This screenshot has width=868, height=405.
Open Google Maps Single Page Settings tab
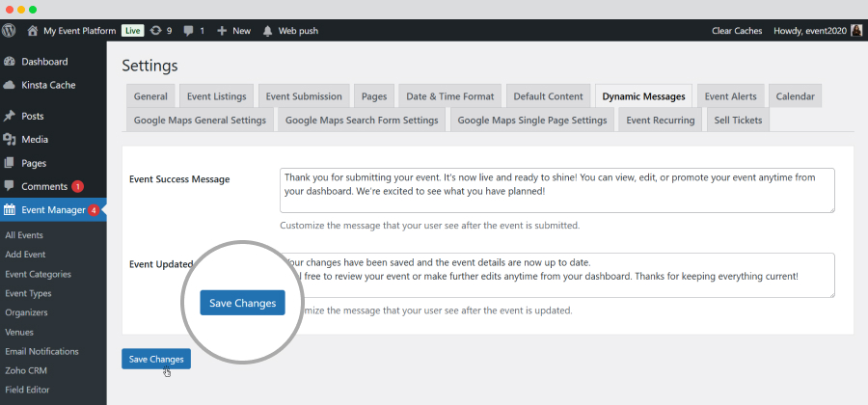tap(532, 121)
